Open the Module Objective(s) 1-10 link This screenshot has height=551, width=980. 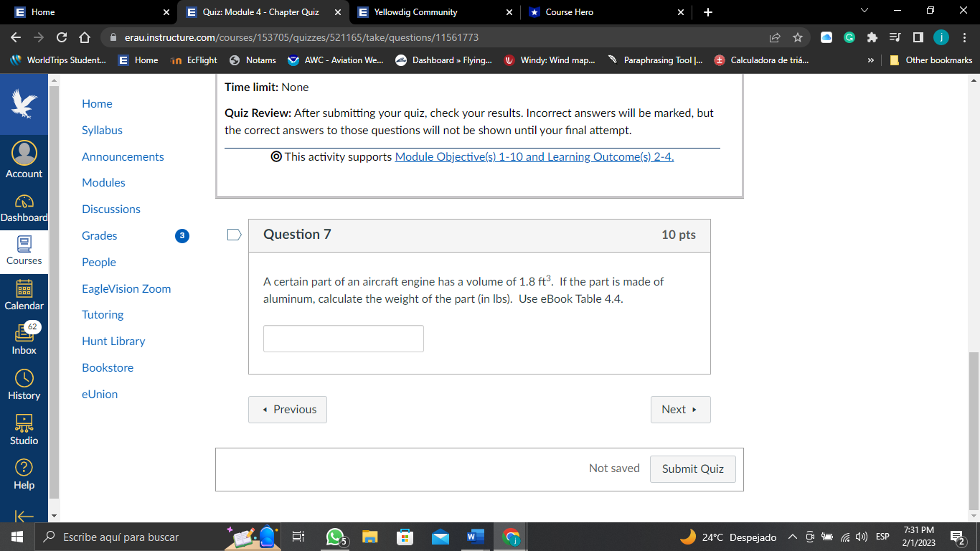click(x=534, y=156)
